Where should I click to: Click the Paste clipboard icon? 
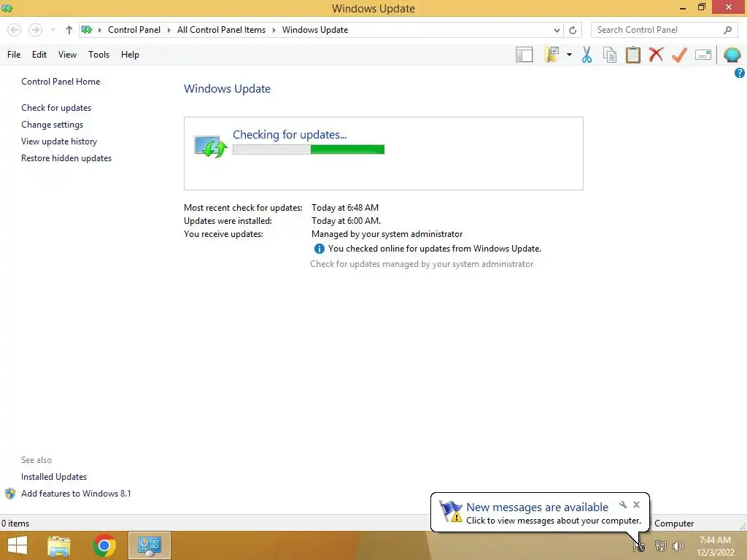(632, 55)
